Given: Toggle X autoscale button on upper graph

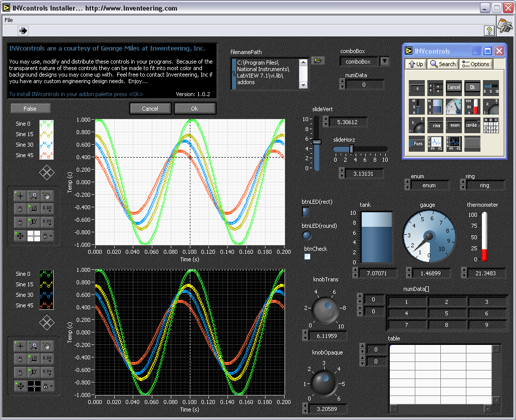Looking at the screenshot, I should pyautogui.click(x=34, y=209).
